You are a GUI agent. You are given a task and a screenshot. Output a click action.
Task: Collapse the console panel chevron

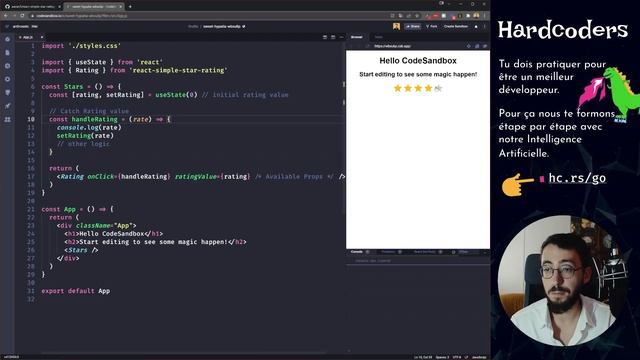point(485,252)
